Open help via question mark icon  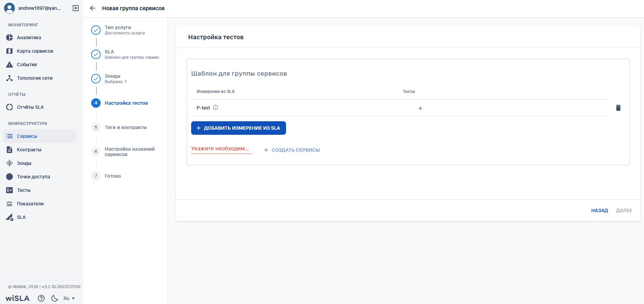(x=41, y=298)
